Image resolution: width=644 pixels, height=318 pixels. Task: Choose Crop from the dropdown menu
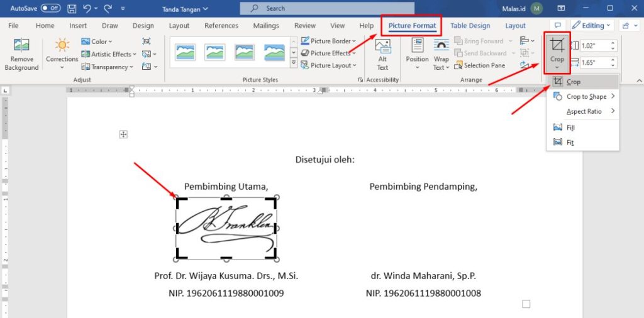tap(583, 82)
